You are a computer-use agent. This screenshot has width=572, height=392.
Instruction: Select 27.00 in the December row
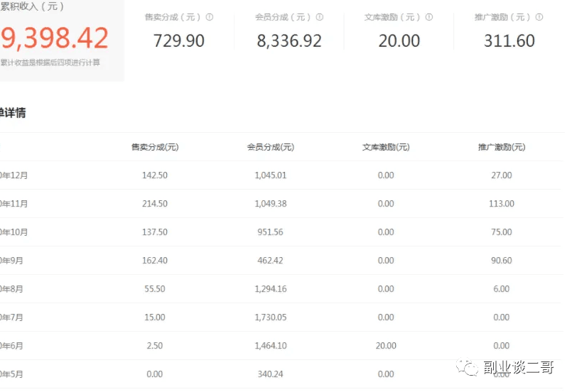coord(502,175)
